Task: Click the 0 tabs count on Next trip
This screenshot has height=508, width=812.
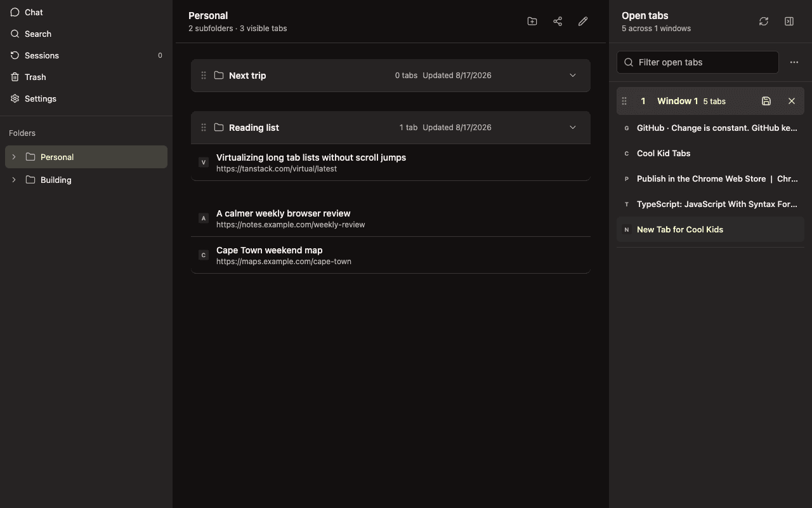Action: click(x=406, y=76)
